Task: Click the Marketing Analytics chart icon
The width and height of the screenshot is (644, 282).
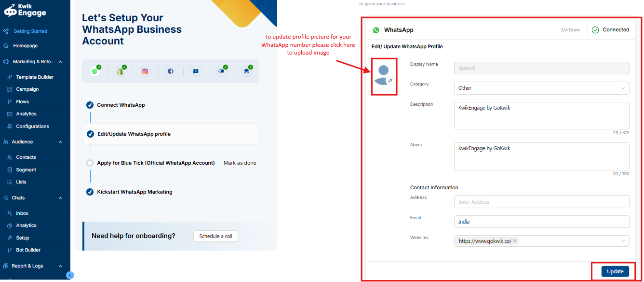Action: click(10, 114)
